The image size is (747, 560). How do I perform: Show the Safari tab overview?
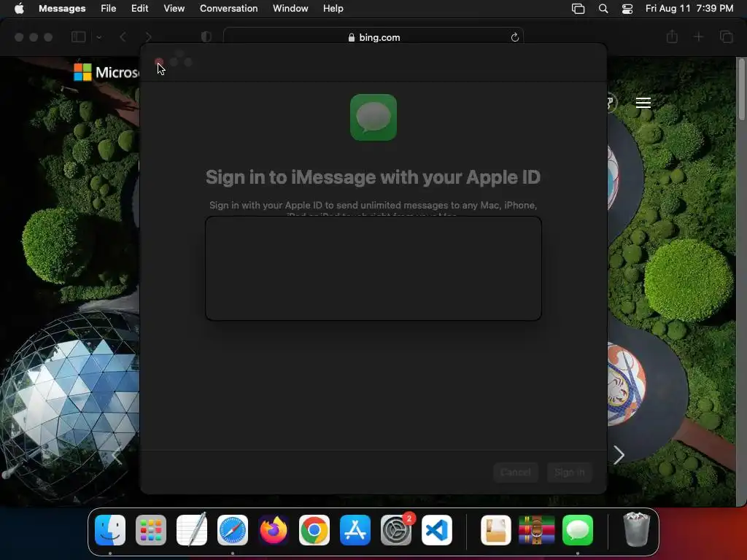726,36
